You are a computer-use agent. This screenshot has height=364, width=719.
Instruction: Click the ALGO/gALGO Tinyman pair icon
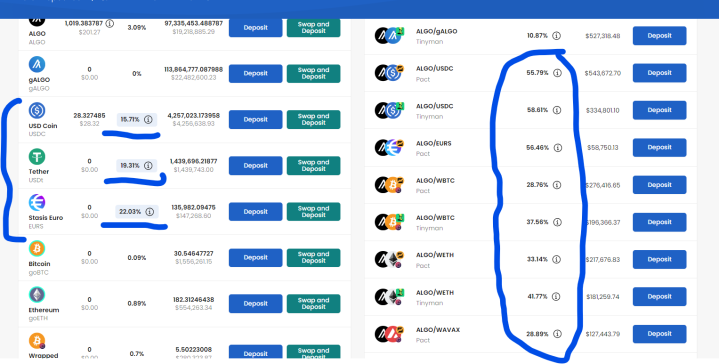389,36
